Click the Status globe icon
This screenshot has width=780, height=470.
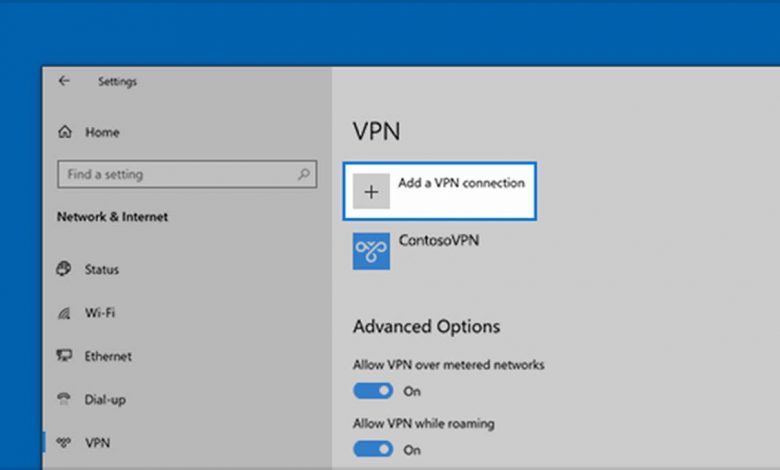65,269
